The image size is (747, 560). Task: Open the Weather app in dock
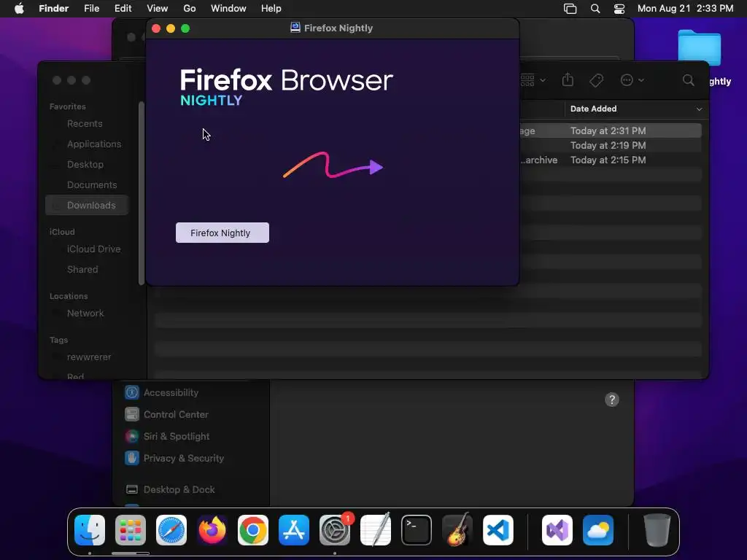(598, 530)
